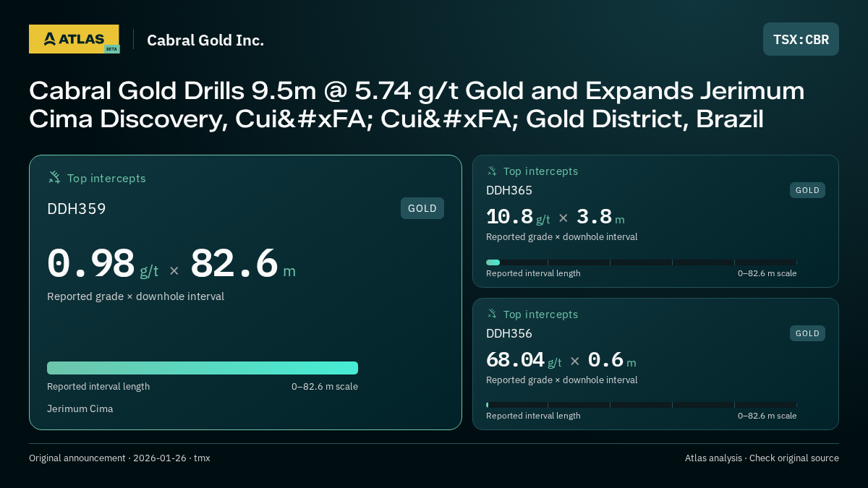Click Reported interval length under DDH365 bar
This screenshot has height=488, width=868.
click(533, 273)
